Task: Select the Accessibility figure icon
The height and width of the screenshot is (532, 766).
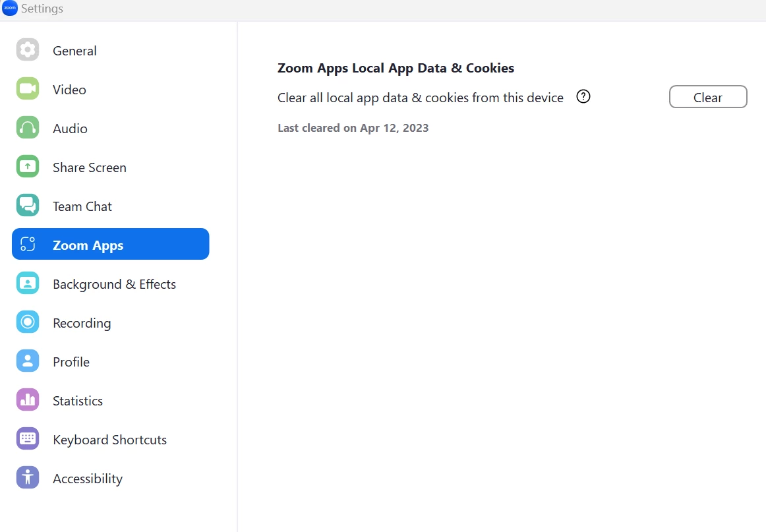Action: (28, 478)
